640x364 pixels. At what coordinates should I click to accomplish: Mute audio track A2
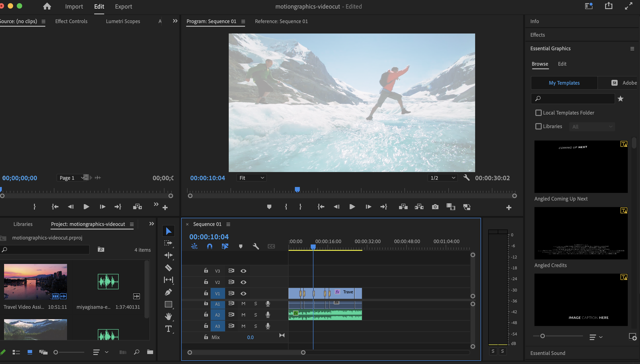coord(243,315)
